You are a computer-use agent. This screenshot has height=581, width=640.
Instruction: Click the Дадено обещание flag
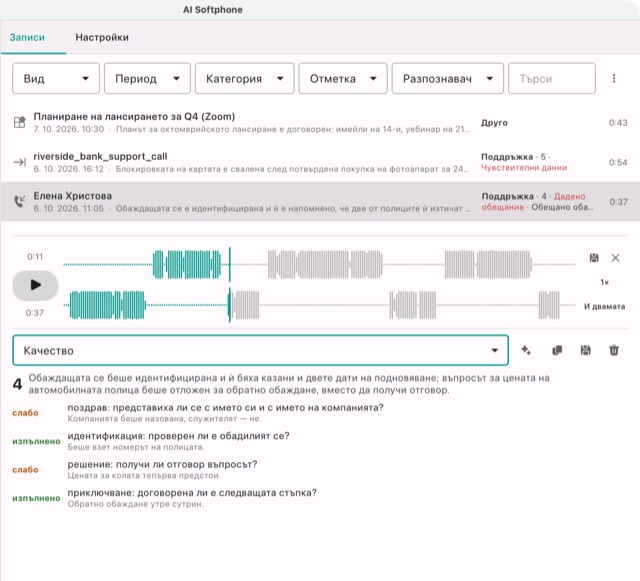pyautogui.click(x=533, y=202)
